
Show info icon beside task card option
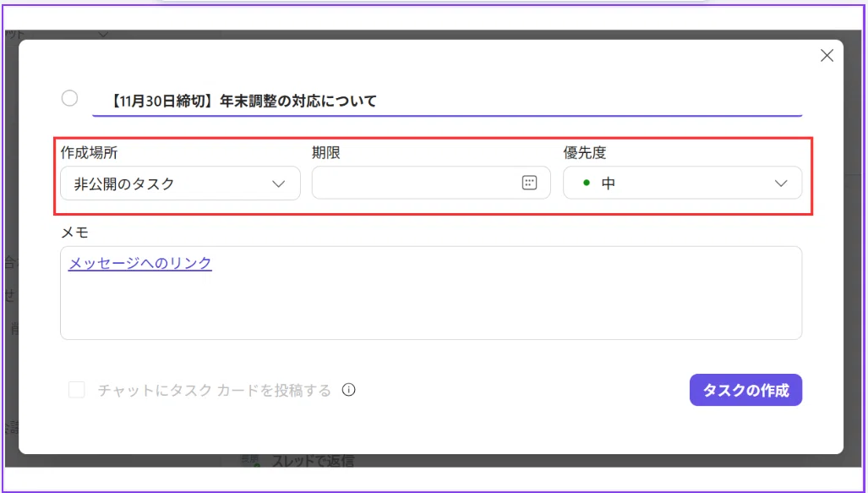pyautogui.click(x=349, y=390)
